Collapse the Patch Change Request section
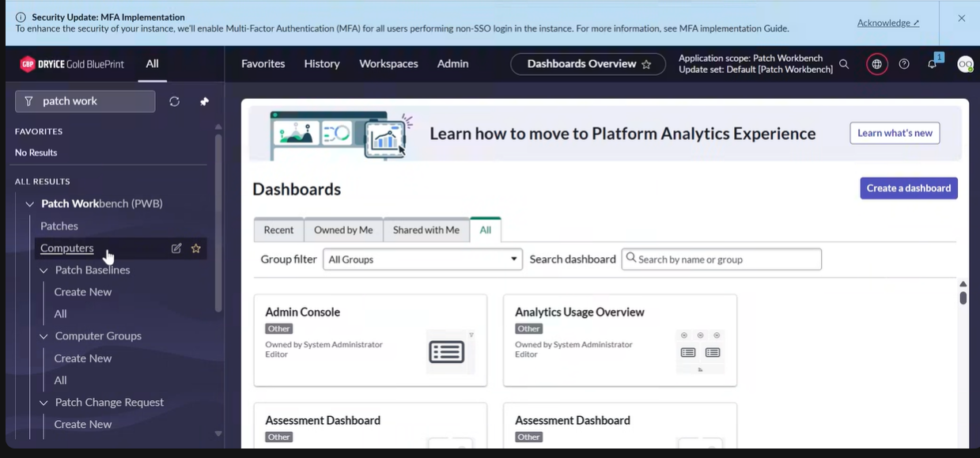 coord(44,403)
